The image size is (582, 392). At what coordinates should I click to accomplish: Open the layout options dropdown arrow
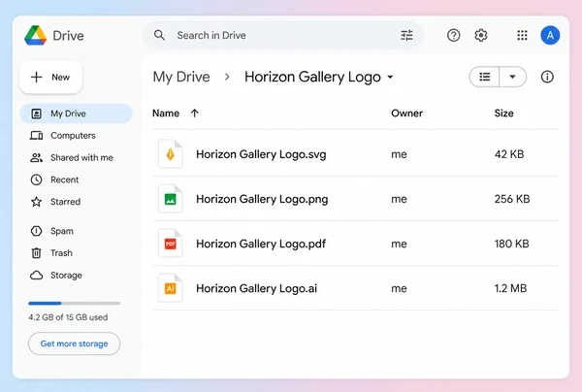click(x=512, y=77)
